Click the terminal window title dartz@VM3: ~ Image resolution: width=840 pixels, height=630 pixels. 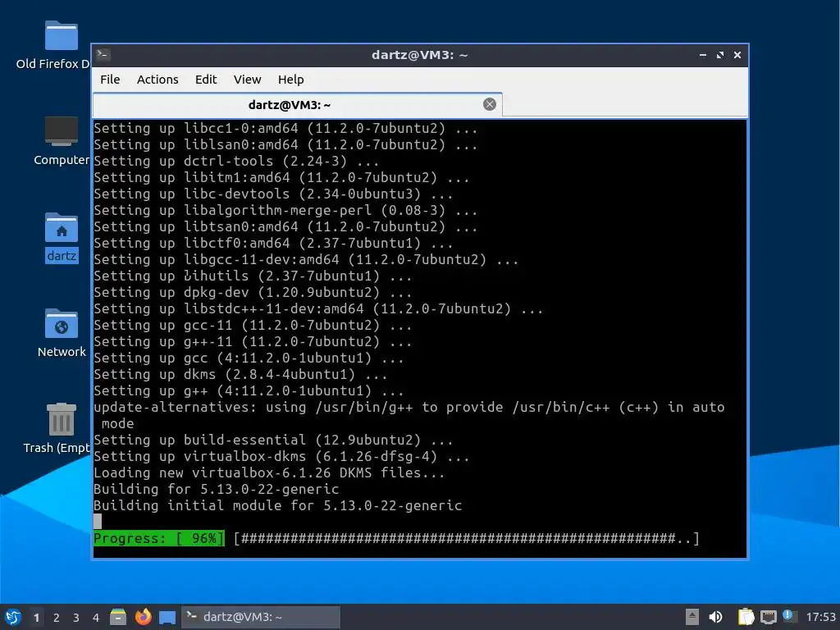(x=419, y=55)
